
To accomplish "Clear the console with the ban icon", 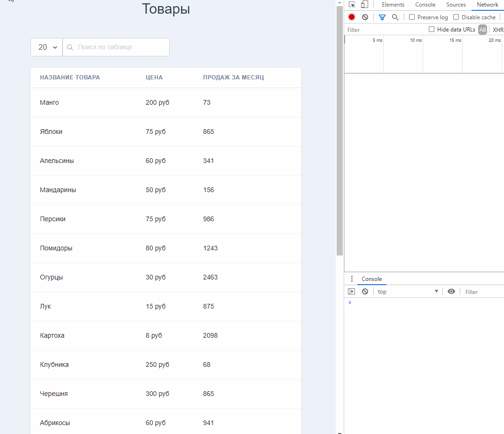I will [365, 291].
